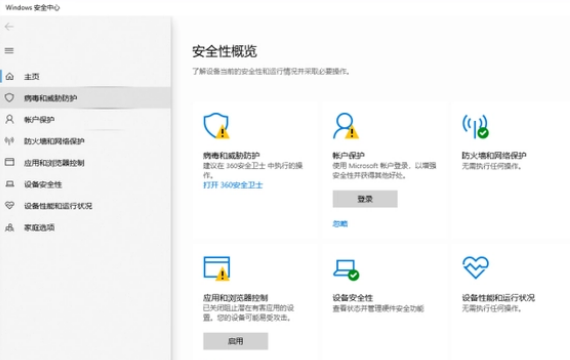Select 家庭选项 in the sidebar
The width and height of the screenshot is (570, 360).
coord(86,228)
